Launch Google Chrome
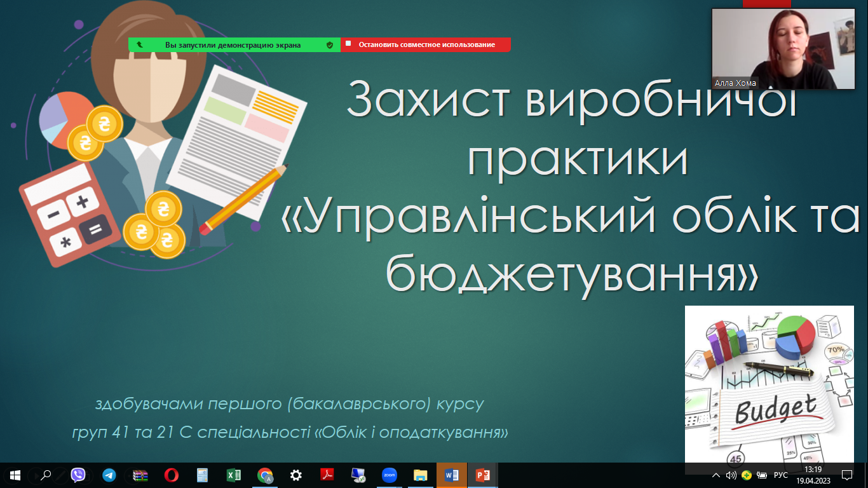The height and width of the screenshot is (488, 868). pyautogui.click(x=264, y=475)
